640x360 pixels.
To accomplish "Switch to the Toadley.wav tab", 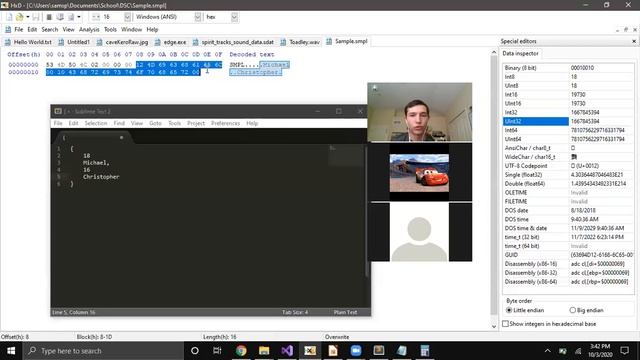I will pos(300,42).
